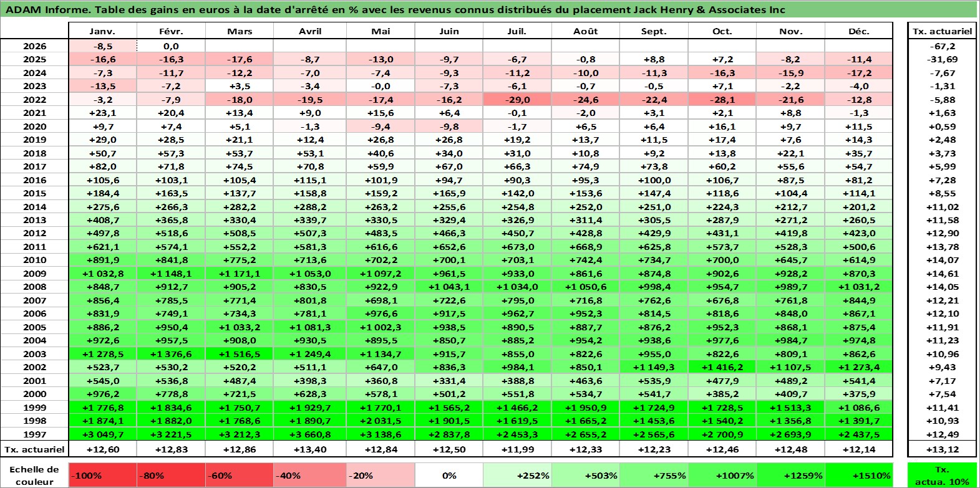Select cell +3 221,5 in February 1997
The image size is (980, 488).
(171, 434)
